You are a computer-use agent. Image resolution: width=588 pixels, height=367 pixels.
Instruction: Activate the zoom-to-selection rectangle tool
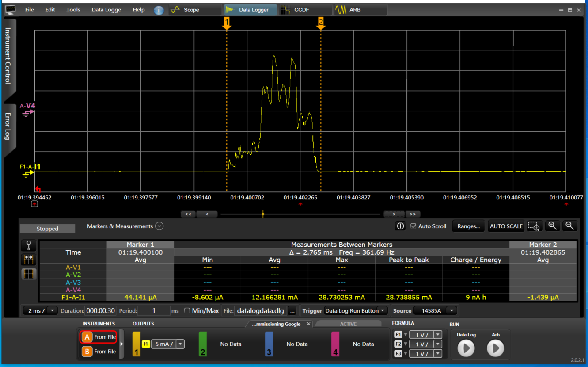point(534,226)
